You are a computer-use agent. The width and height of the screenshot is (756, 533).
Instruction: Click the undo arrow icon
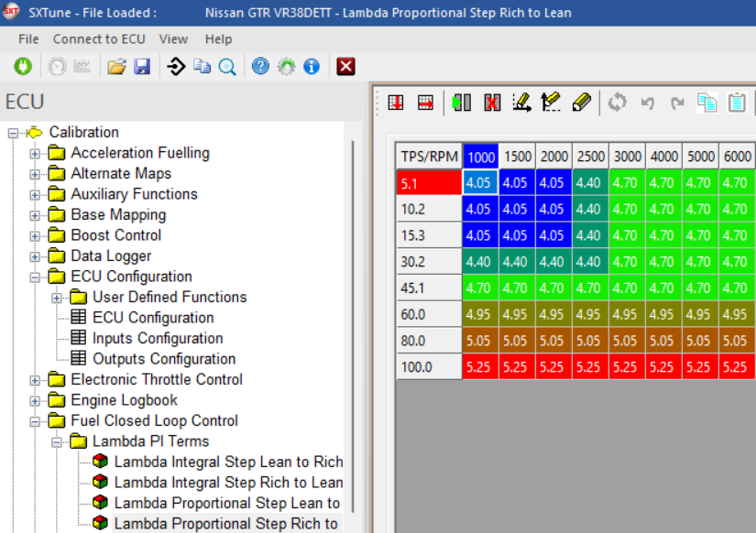tap(648, 103)
